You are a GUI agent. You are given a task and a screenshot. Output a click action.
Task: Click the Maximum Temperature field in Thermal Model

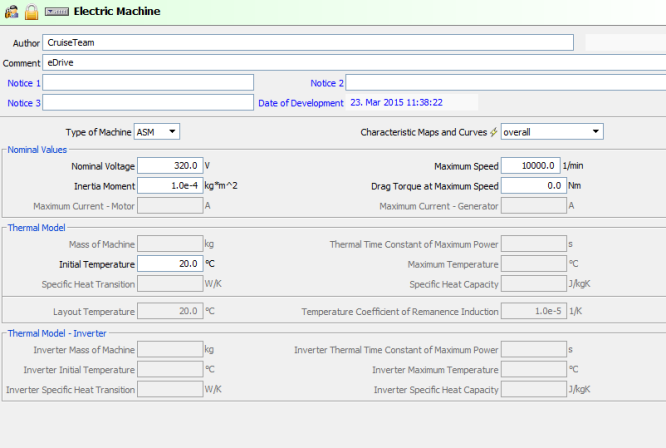[534, 264]
